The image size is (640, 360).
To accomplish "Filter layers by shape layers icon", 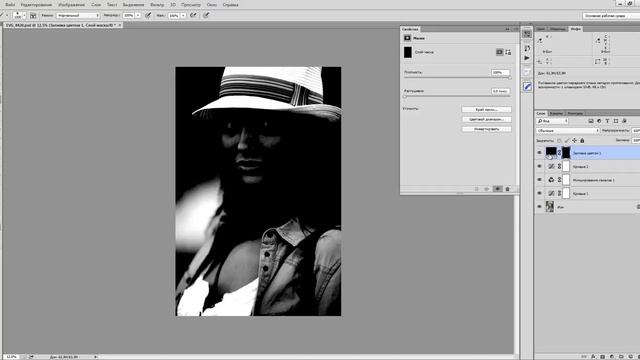I will coord(616,121).
